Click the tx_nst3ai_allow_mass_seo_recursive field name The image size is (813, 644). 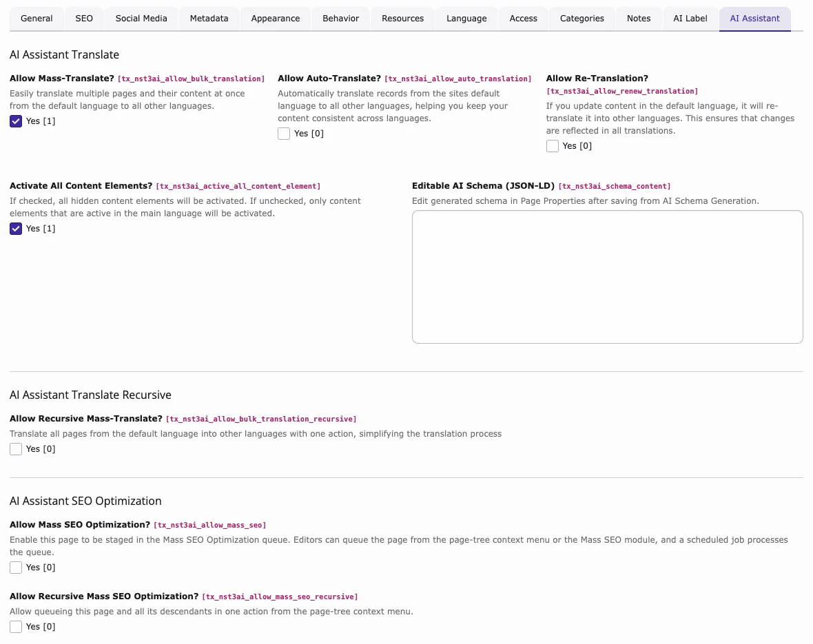pos(280,596)
